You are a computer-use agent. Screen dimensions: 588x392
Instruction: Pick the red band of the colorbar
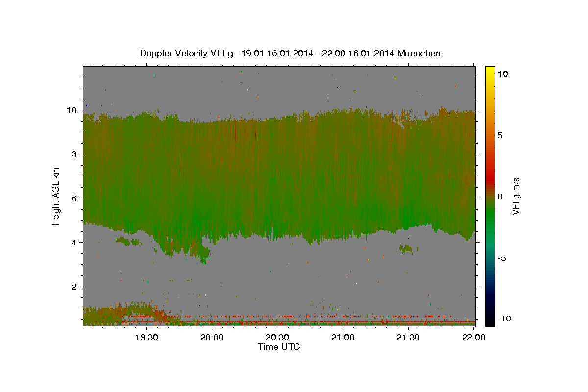(x=490, y=179)
